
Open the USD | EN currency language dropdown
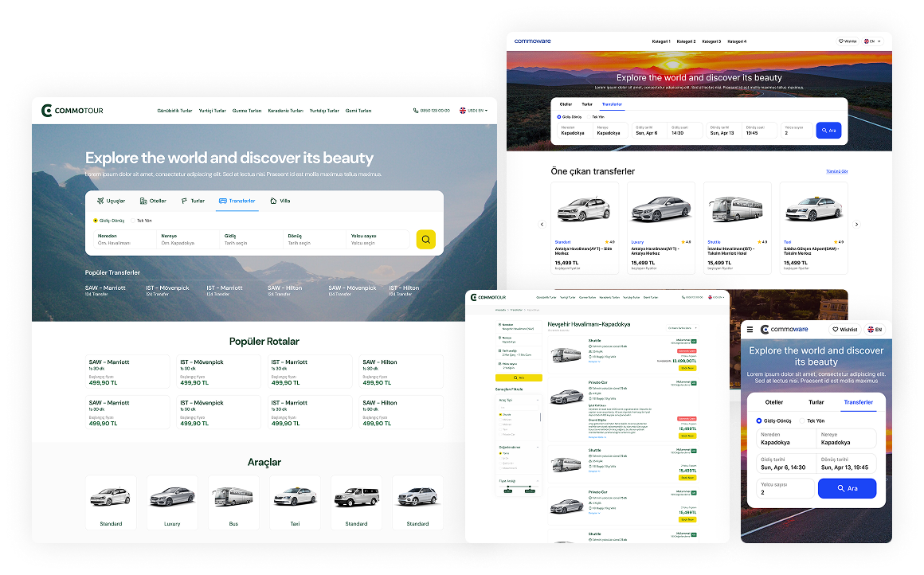pyautogui.click(x=473, y=111)
